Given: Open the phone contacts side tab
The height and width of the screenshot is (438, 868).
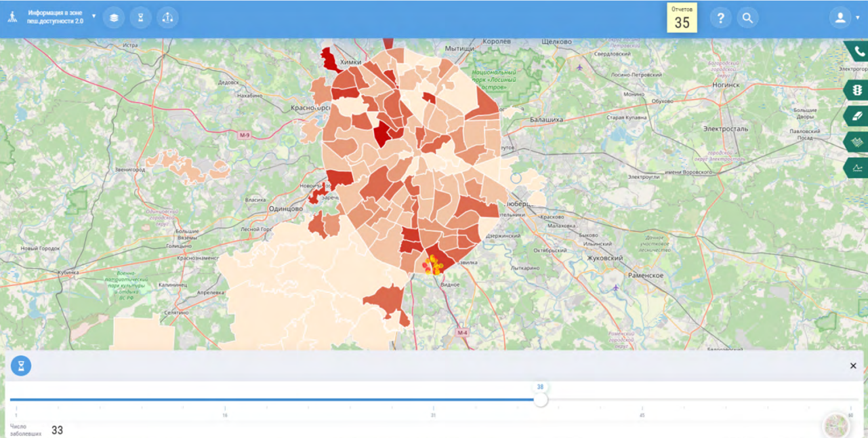Looking at the screenshot, I should pyautogui.click(x=857, y=52).
